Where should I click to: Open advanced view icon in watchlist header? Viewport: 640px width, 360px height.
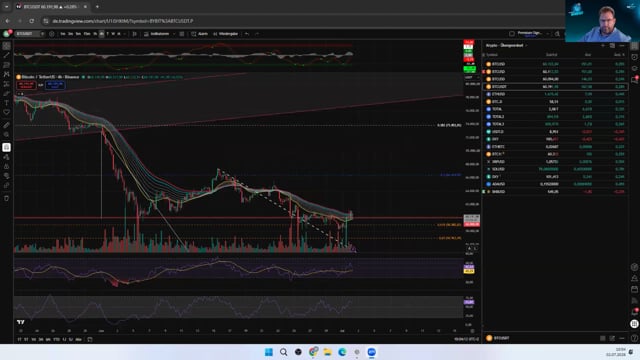tap(612, 45)
